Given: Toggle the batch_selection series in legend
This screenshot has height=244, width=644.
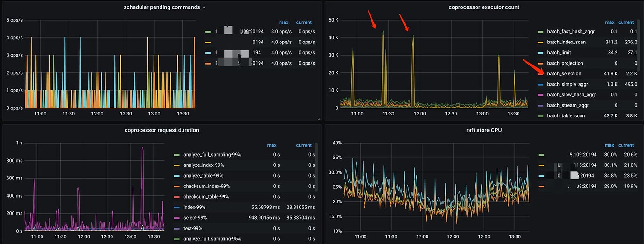Looking at the screenshot, I should click(564, 74).
